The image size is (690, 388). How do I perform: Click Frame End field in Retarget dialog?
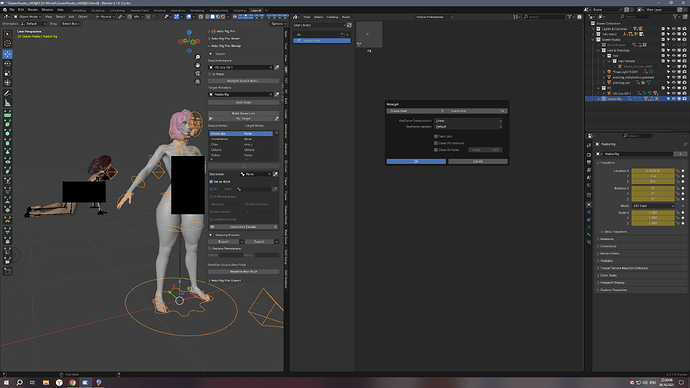click(x=478, y=111)
